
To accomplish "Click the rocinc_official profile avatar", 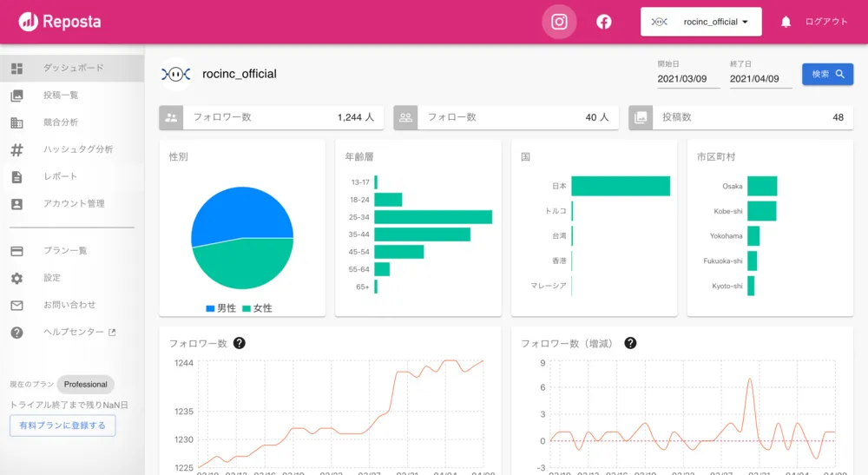I will click(176, 74).
